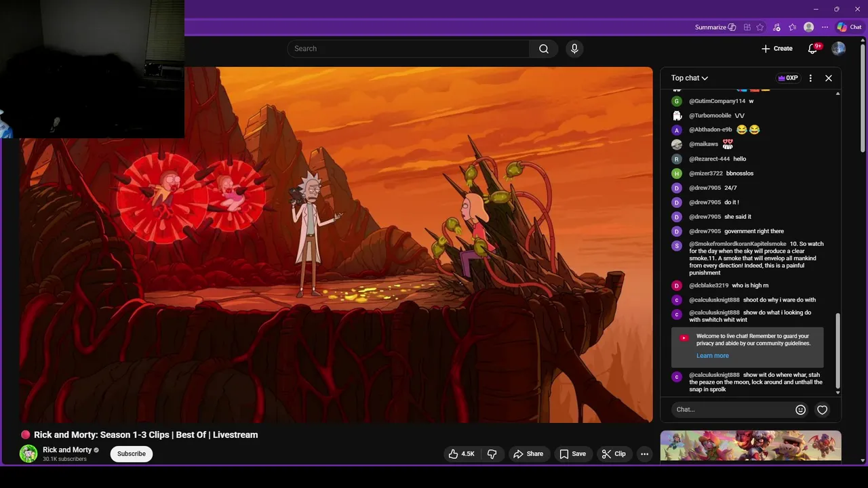Type in the YouTube Search field
The height and width of the screenshot is (488, 868).
(408, 49)
